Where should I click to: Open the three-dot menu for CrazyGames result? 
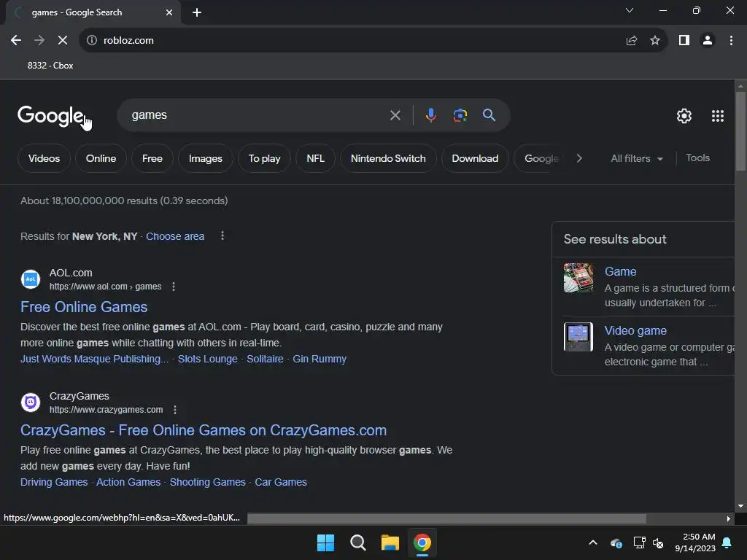tap(175, 410)
